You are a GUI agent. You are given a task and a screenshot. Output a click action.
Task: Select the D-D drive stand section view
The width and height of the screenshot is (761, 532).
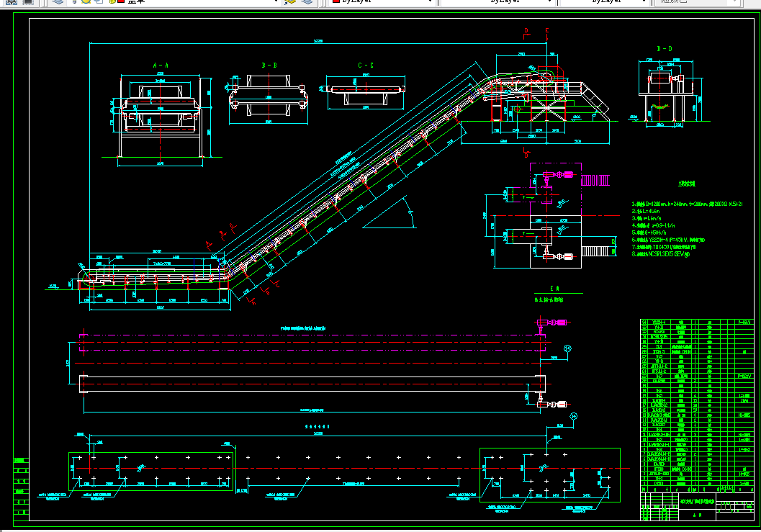click(670, 92)
